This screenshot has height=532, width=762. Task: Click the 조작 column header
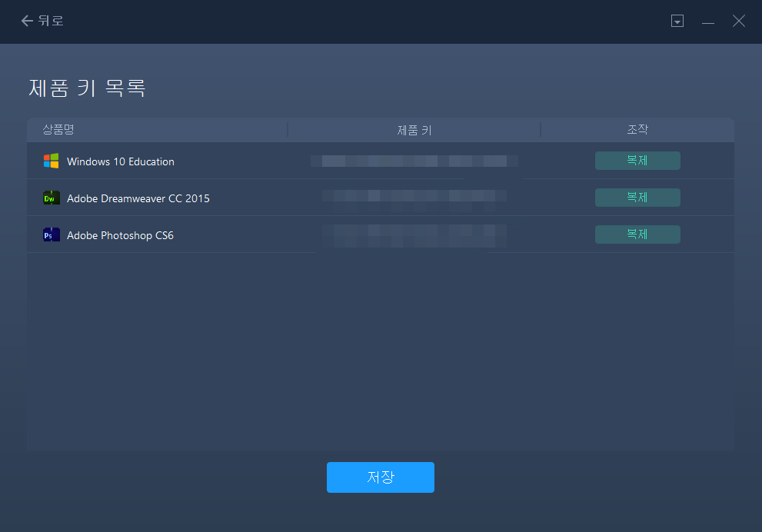pyautogui.click(x=637, y=129)
